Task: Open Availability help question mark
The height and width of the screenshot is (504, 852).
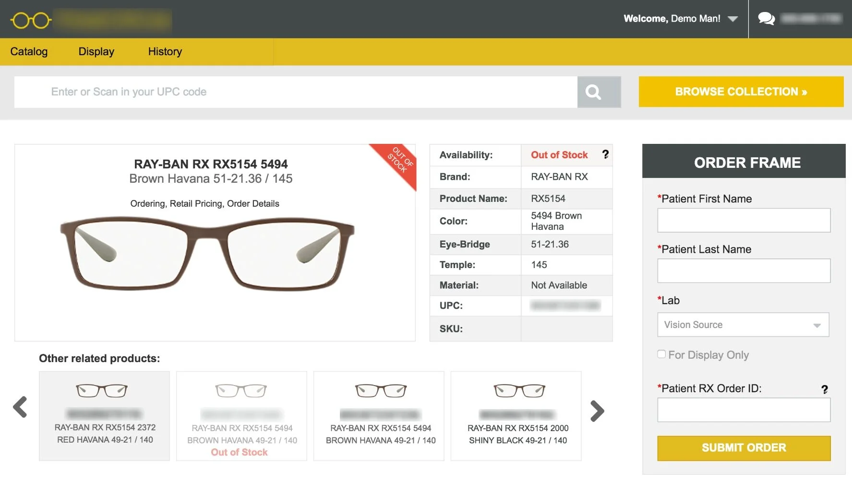Action: click(x=605, y=154)
